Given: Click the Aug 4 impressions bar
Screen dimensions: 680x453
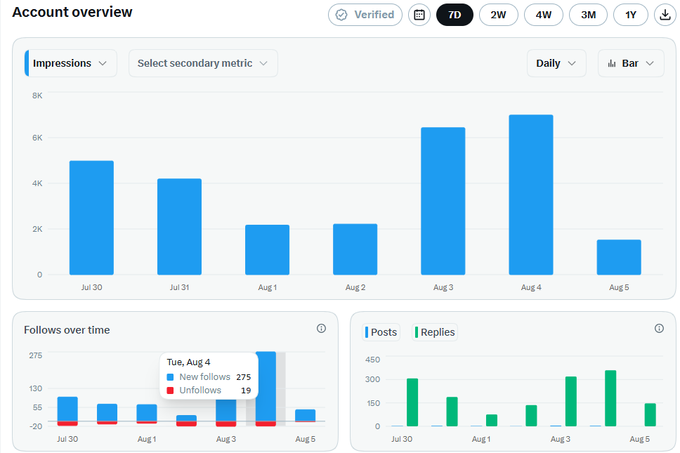Looking at the screenshot, I should [x=531, y=195].
